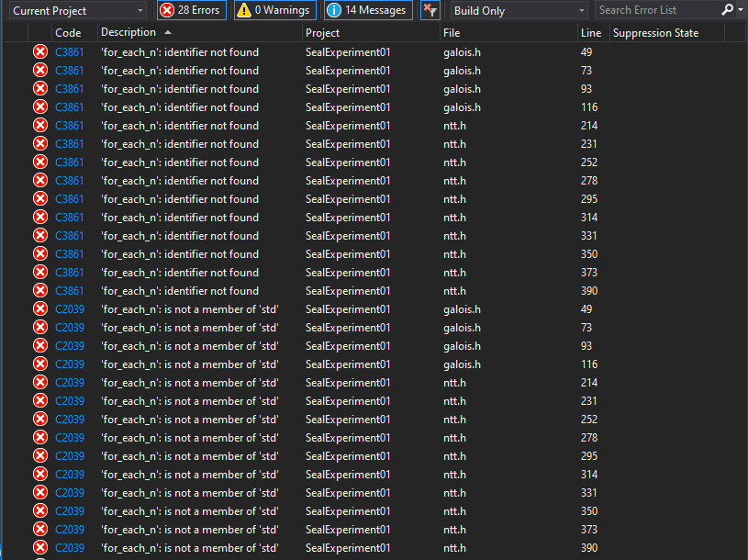
Task: Click the Line column header to sort lines
Action: tap(590, 32)
